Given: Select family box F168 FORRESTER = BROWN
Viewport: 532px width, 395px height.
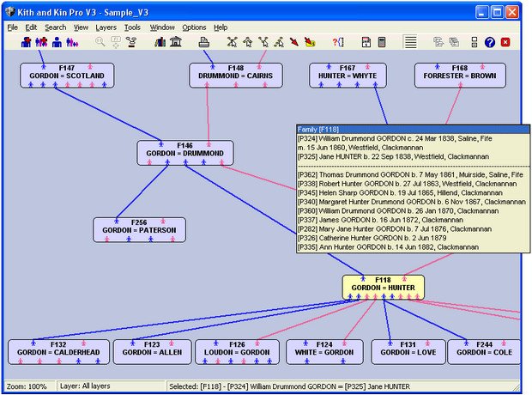Looking at the screenshot, I should coord(460,76).
